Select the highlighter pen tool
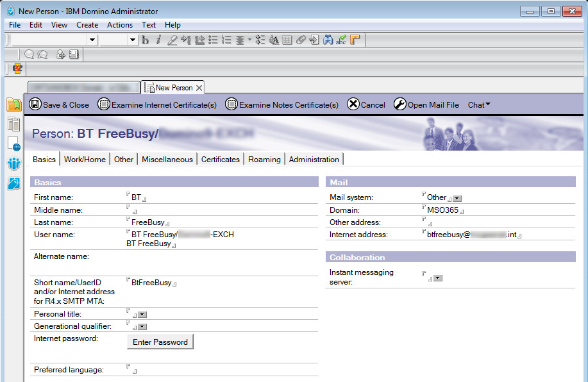The image size is (588, 382). [172, 40]
